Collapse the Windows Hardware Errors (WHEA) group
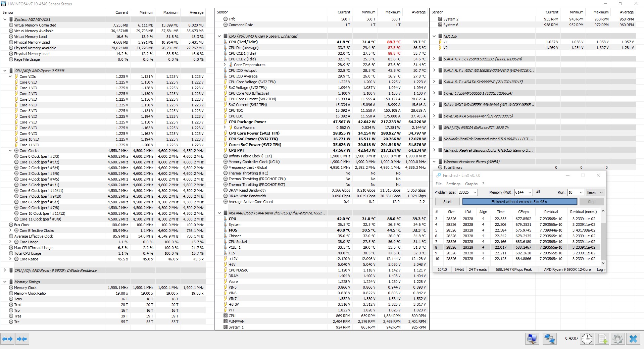 tap(434, 162)
